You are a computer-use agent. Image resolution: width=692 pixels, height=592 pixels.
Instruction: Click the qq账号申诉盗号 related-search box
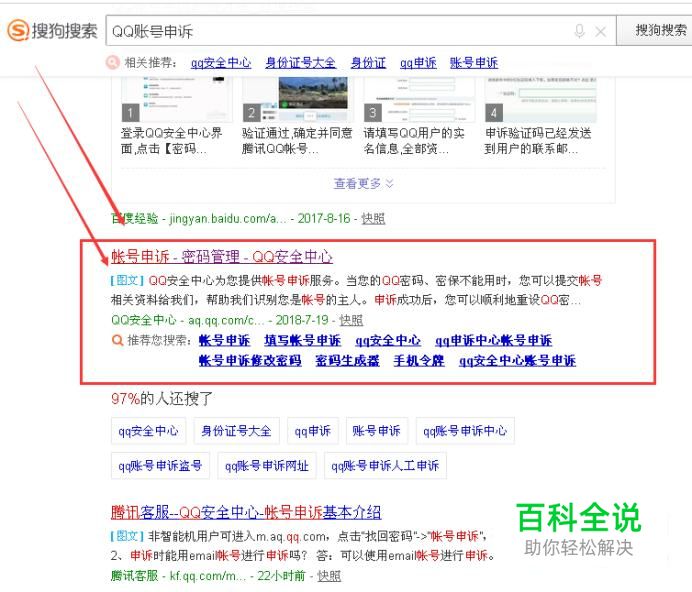click(x=160, y=465)
